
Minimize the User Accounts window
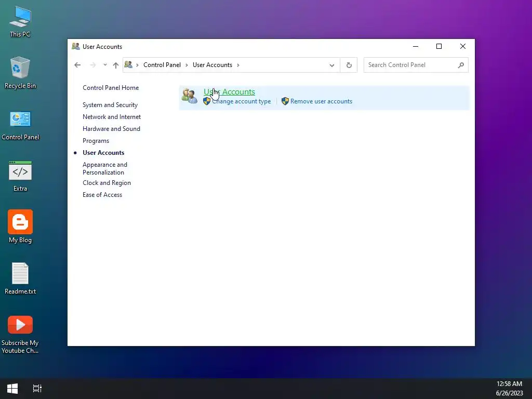point(415,46)
